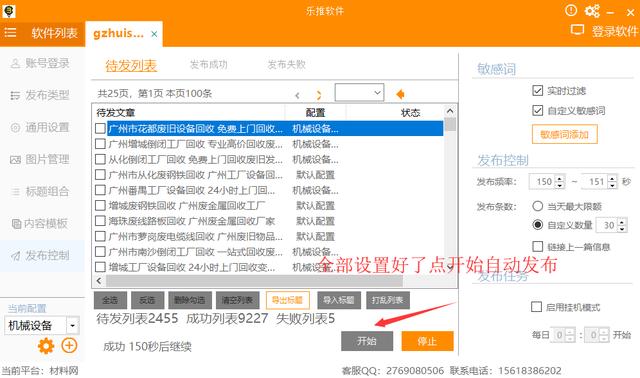This screenshot has height=378, width=640.
Task: Click the 打乱列表 button
Action: coord(388,300)
